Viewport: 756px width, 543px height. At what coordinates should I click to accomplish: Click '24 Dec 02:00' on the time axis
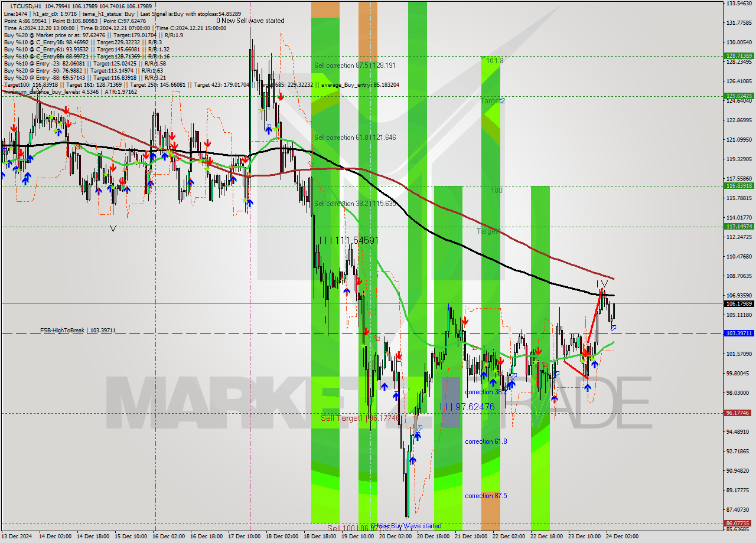tap(622, 536)
